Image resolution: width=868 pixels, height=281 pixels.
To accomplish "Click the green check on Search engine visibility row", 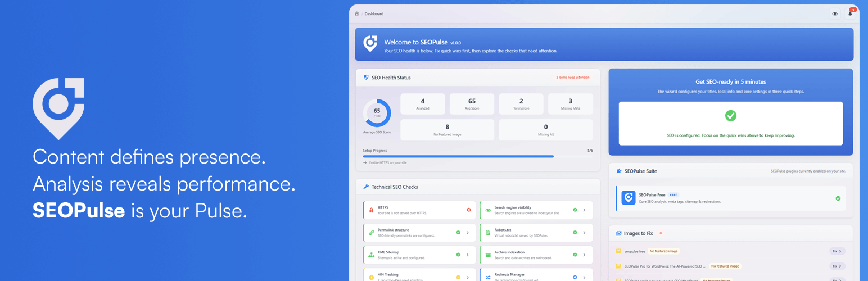I will point(575,210).
